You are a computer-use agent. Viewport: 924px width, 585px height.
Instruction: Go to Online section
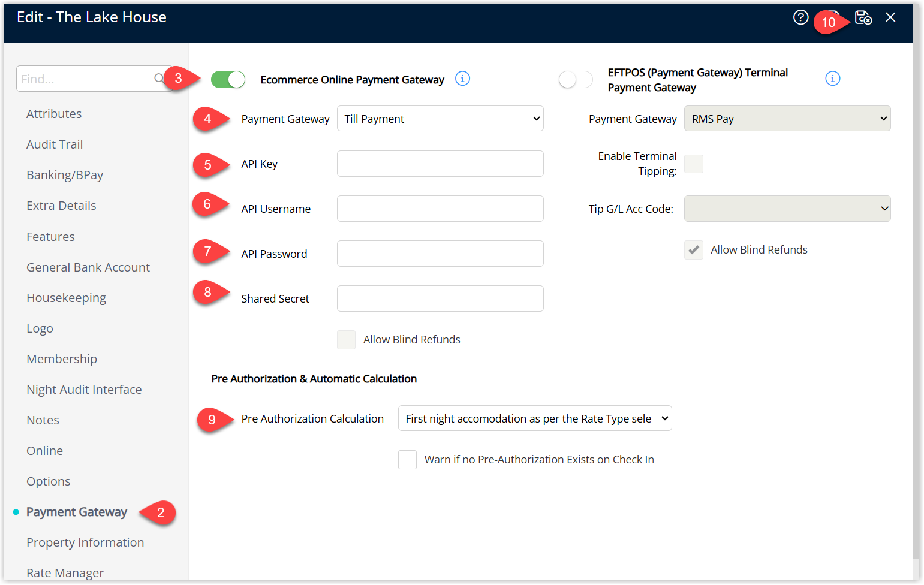click(x=44, y=451)
